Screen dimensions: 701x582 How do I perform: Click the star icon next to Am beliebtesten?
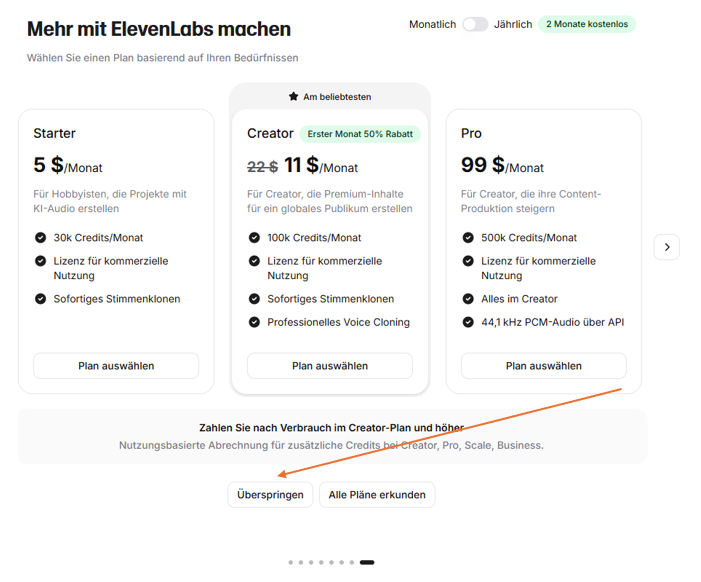(293, 97)
